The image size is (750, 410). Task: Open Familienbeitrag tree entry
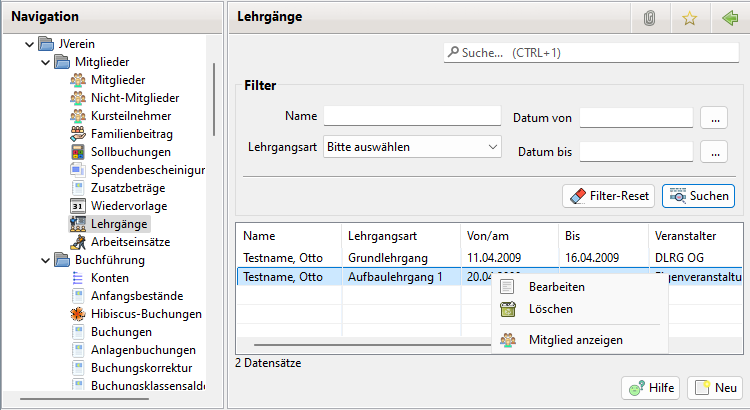click(131, 134)
